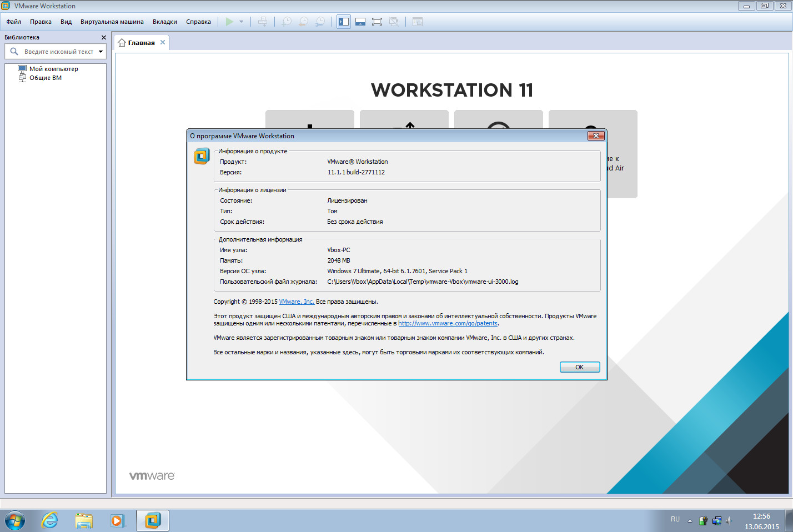
Task: Restore down the VMware Workstation window
Action: (764, 6)
